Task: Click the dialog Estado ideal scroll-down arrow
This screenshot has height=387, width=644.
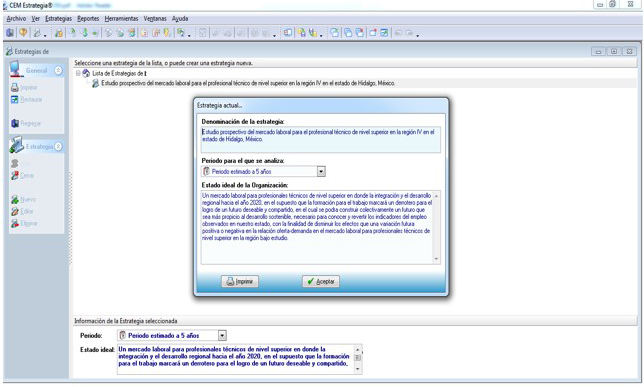Action: [x=436, y=259]
